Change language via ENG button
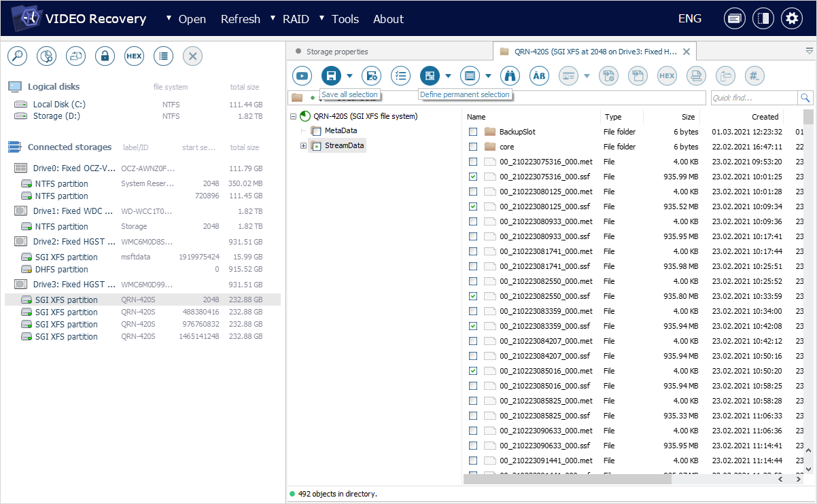 (690, 19)
